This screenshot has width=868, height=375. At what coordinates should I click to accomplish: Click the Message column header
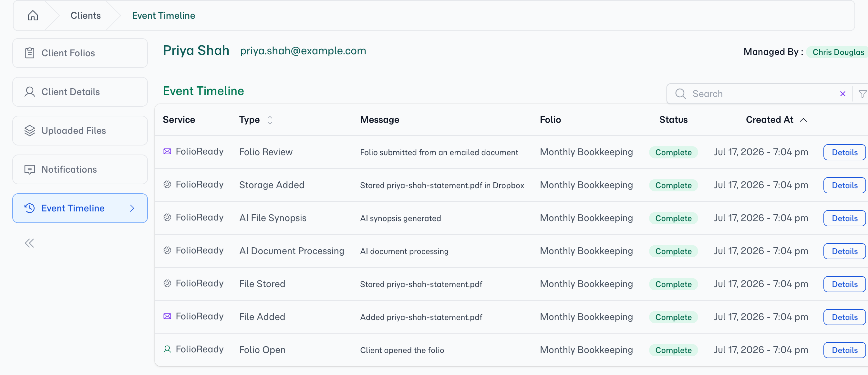click(x=379, y=120)
